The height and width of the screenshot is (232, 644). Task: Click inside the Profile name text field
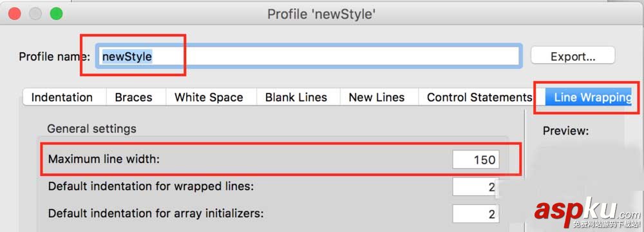(309, 56)
